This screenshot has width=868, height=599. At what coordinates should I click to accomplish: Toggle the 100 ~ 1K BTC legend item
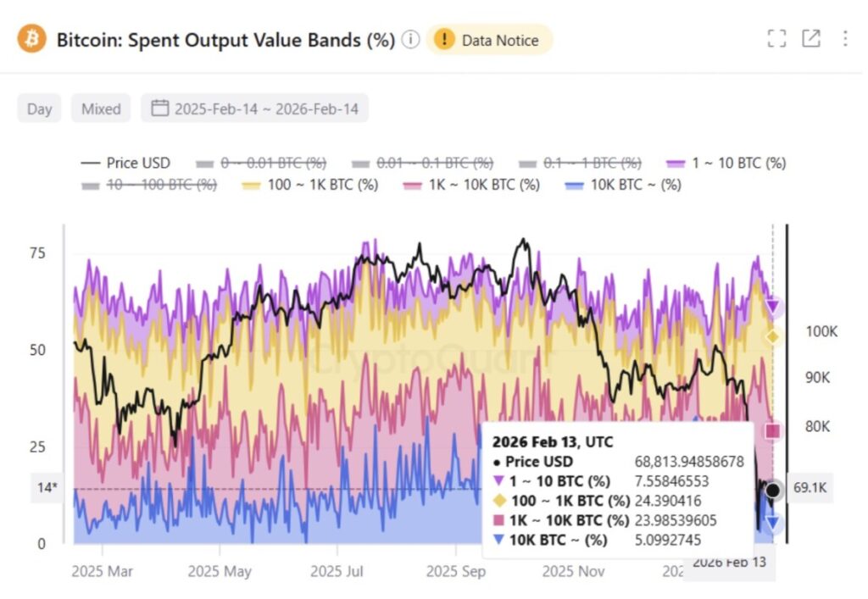311,184
